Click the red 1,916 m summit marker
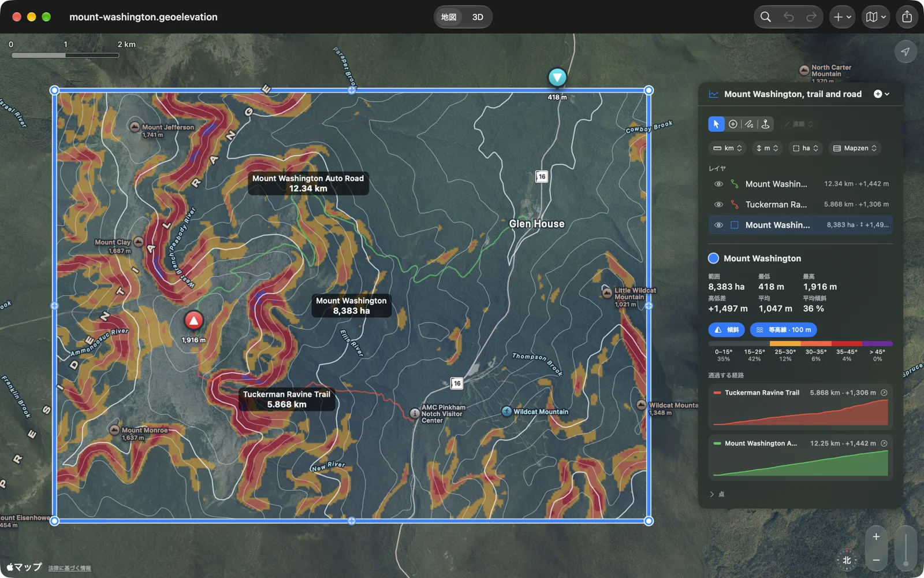This screenshot has width=924, height=578. pos(193,320)
